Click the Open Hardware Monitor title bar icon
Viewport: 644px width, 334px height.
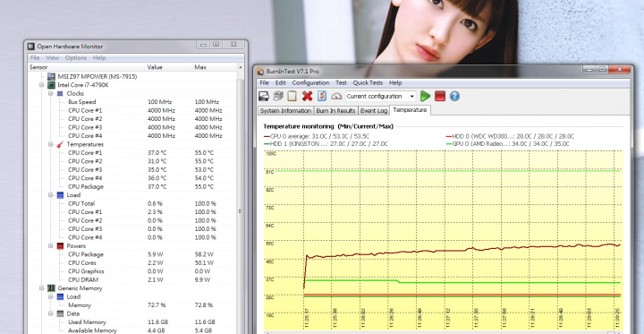(x=31, y=47)
